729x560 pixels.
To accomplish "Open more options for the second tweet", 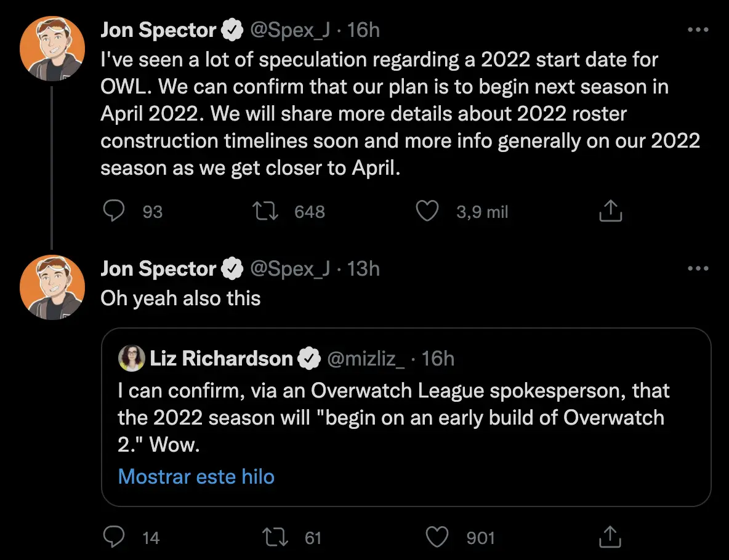I will (x=698, y=268).
